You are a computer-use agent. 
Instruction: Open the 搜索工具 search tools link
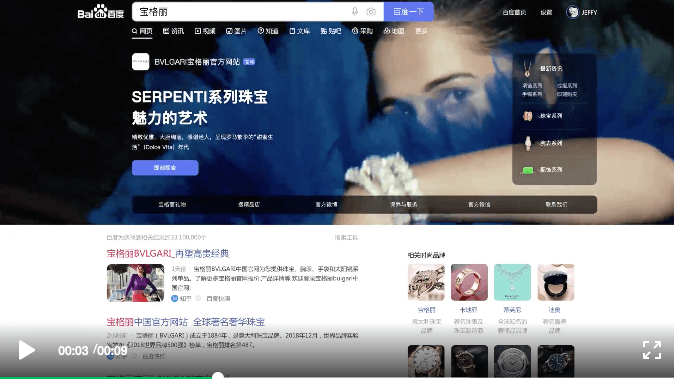346,237
